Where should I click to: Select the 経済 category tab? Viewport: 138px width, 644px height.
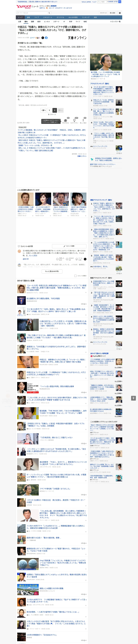pyautogui.click(x=39, y=21)
